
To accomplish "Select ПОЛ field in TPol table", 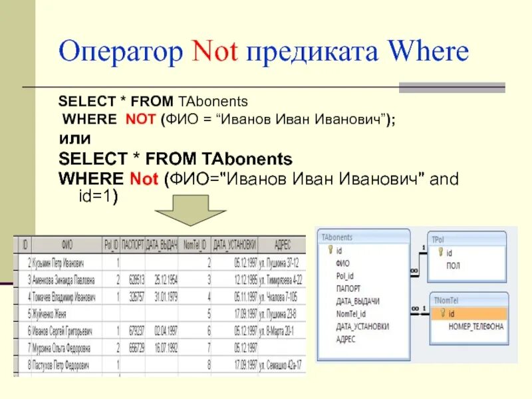I will (x=453, y=265).
